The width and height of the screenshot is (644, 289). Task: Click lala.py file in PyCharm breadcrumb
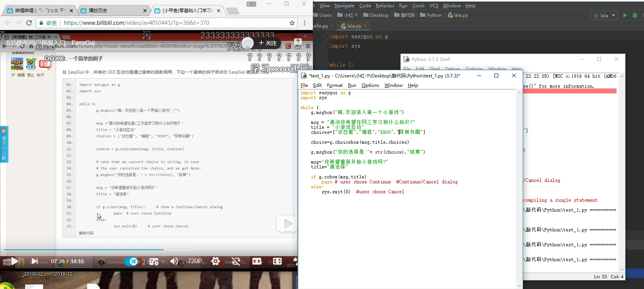pos(458,15)
